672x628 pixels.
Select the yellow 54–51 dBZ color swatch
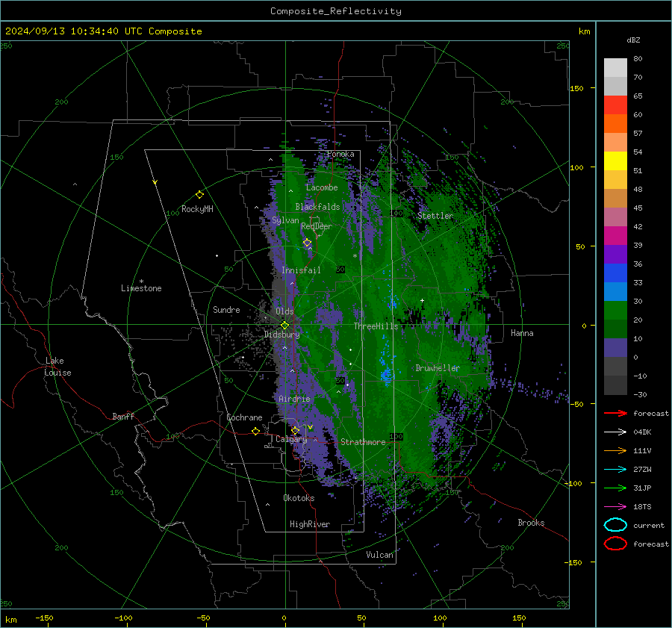pos(615,161)
